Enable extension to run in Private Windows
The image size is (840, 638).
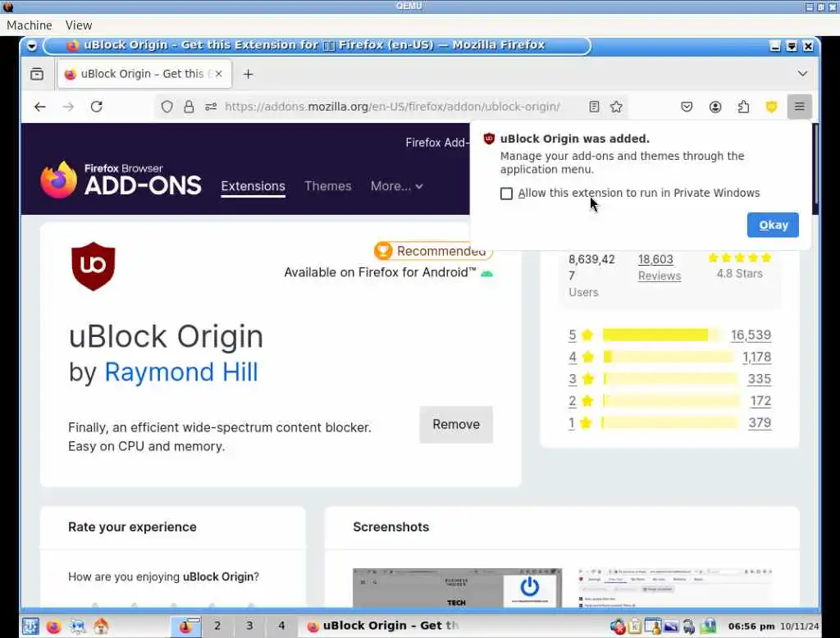coord(506,194)
